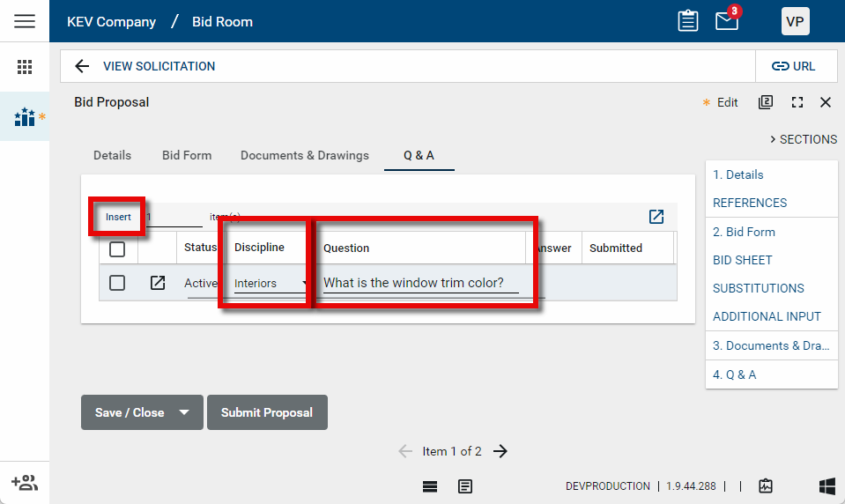This screenshot has height=504, width=845.
Task: Switch to the Bid Form tab
Action: (187, 155)
